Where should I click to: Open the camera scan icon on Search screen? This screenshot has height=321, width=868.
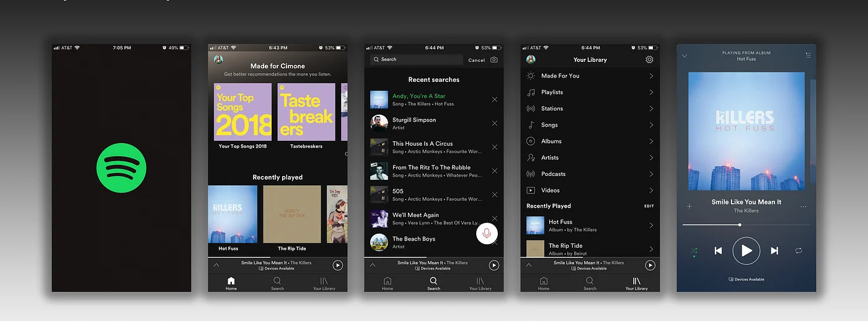[494, 59]
